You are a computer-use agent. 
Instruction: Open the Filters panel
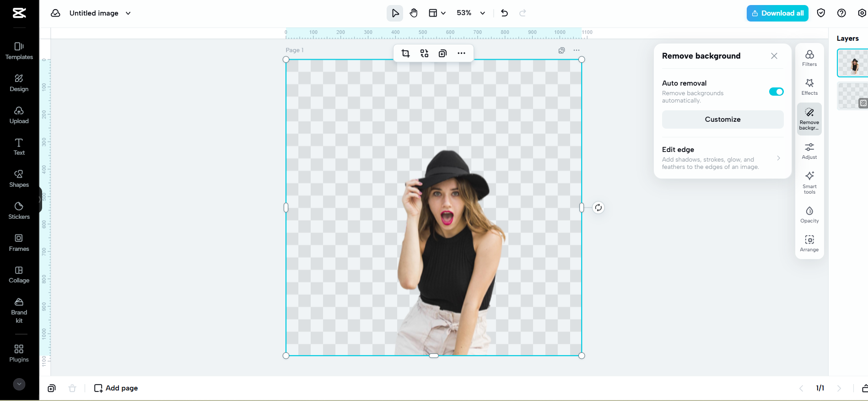tap(809, 58)
